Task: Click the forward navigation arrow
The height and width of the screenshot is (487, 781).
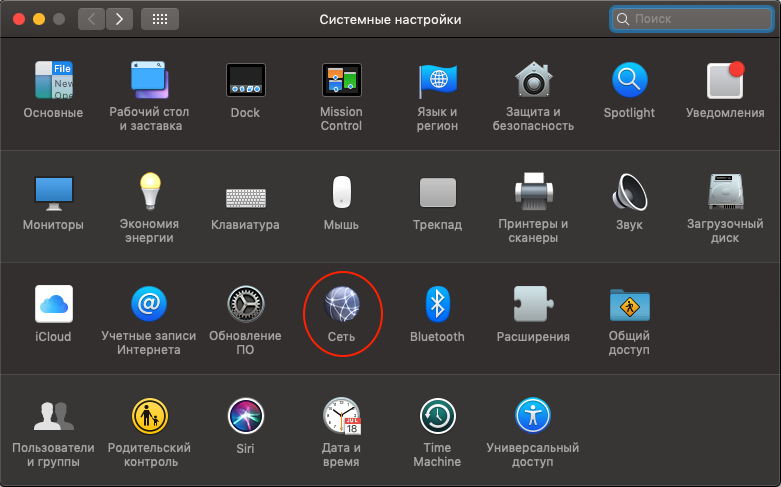Action: pyautogui.click(x=120, y=19)
